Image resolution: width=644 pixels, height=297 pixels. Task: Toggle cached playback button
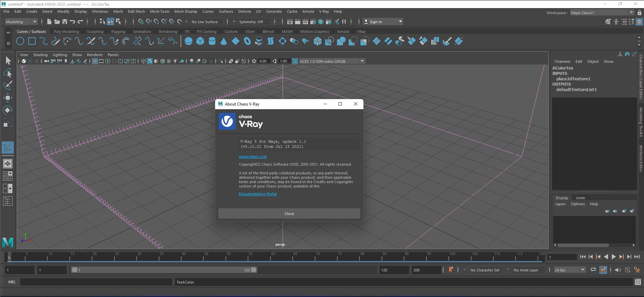coord(603,270)
